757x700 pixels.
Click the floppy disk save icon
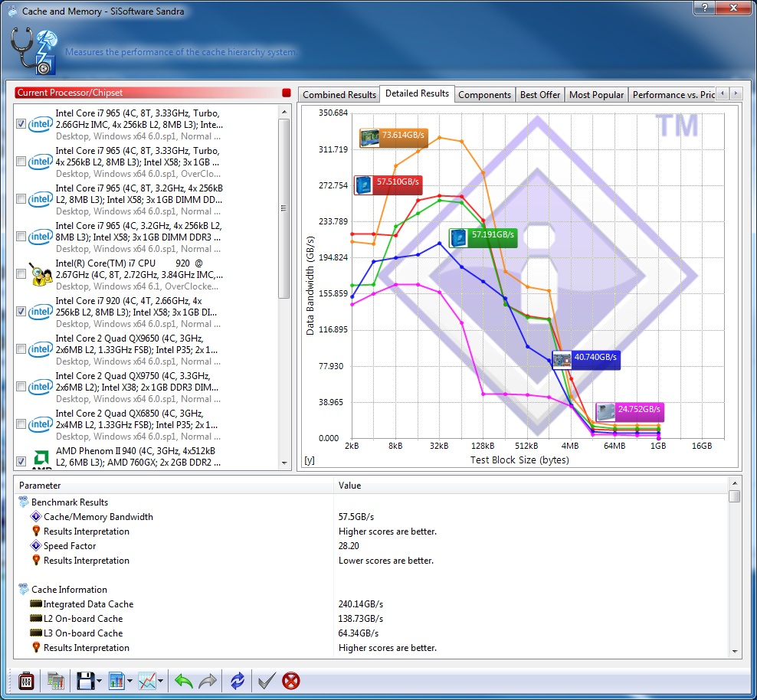[x=86, y=681]
